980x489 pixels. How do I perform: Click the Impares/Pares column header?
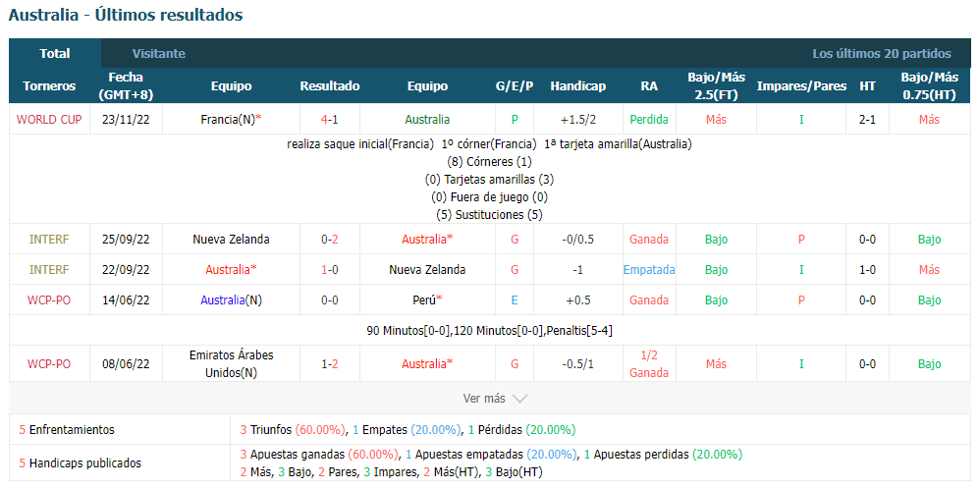coord(802,86)
